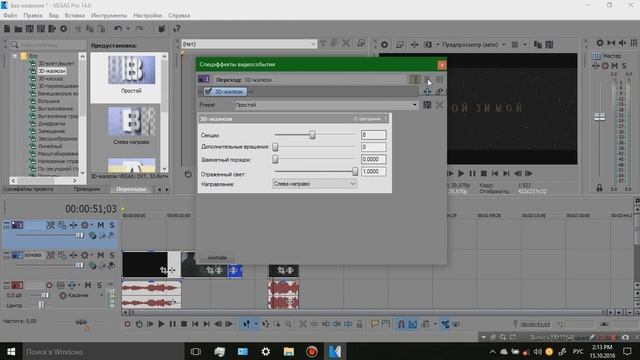Open Windows Start menu
Screen dimensions: 640x360
coord(11,351)
